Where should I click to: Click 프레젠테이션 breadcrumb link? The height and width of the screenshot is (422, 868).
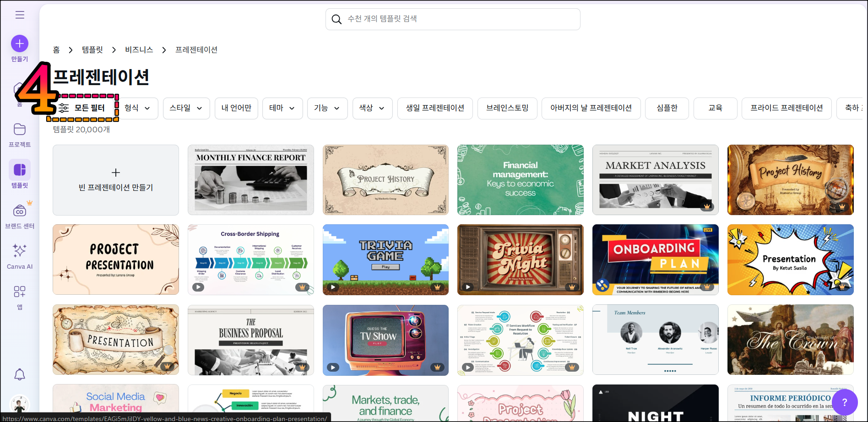[x=196, y=50]
